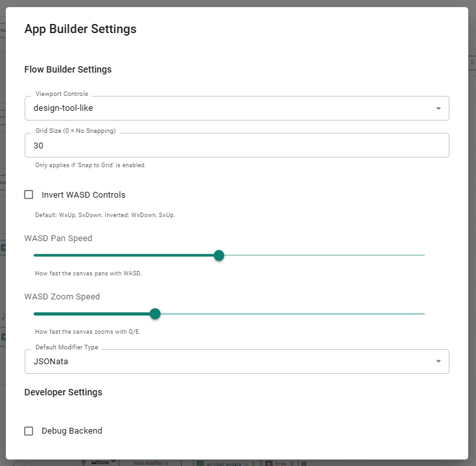Click the WASD Zoom Speed slider handle
The image size is (476, 466).
155,314
